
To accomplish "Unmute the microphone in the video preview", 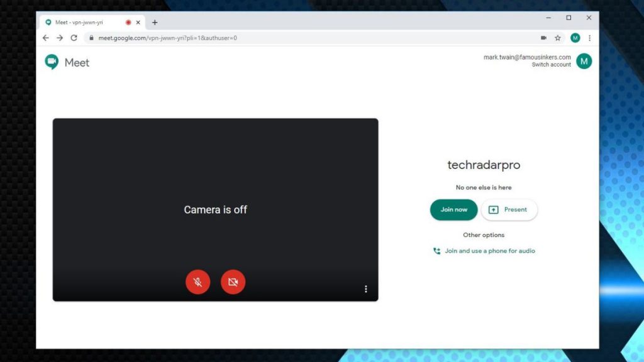I will (x=197, y=282).
